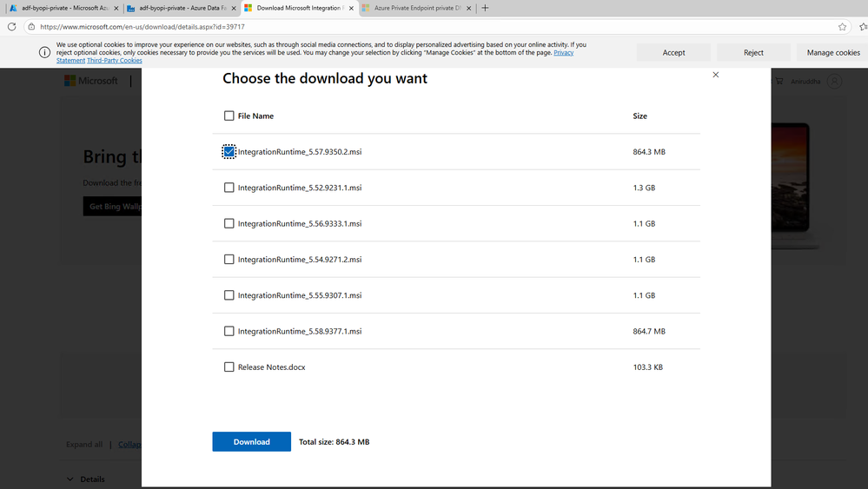The image size is (868, 489).
Task: Click IntegrationRuntime_5.52.9231.1.msi file name
Action: point(300,188)
